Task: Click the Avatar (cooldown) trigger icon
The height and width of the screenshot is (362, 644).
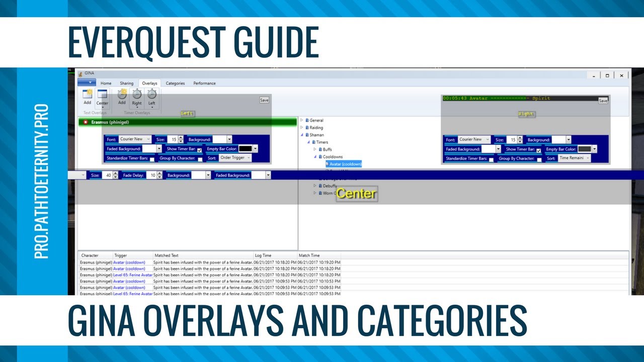Action: click(x=327, y=164)
